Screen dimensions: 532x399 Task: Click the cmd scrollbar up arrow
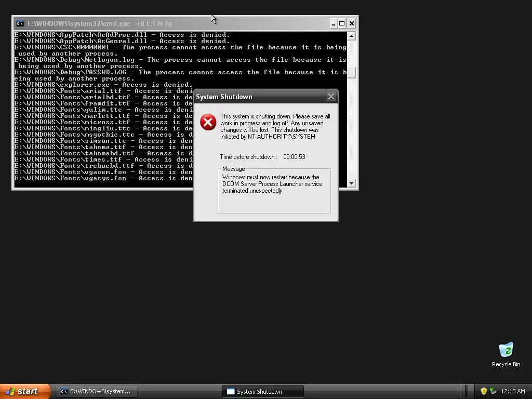352,36
